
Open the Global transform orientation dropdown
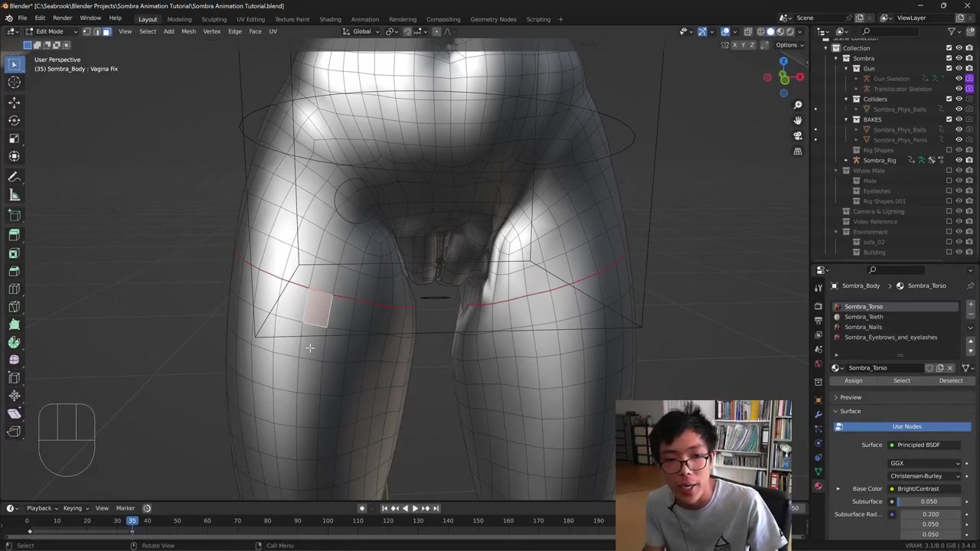point(361,31)
